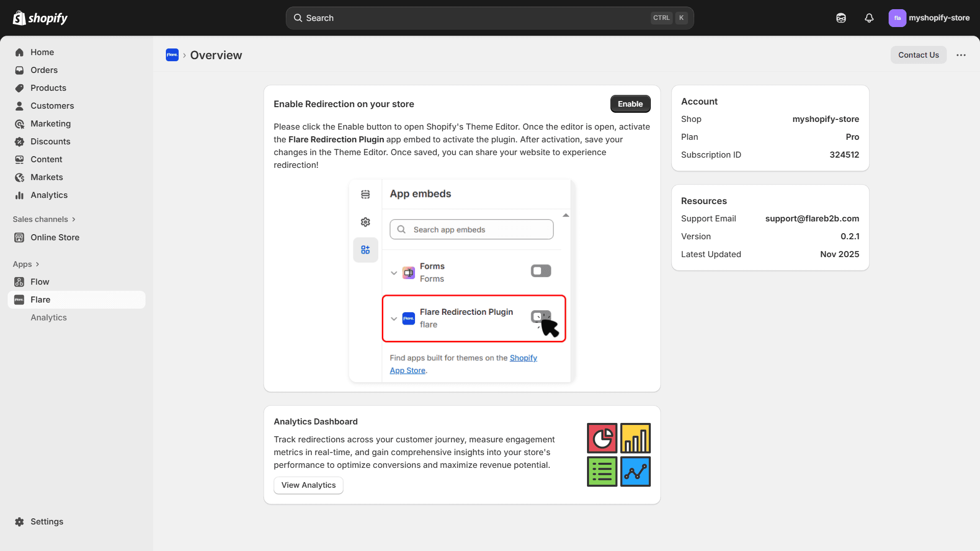Screen dimensions: 980x551
Task: Toggle the Forms app embed switch
Action: [541, 270]
